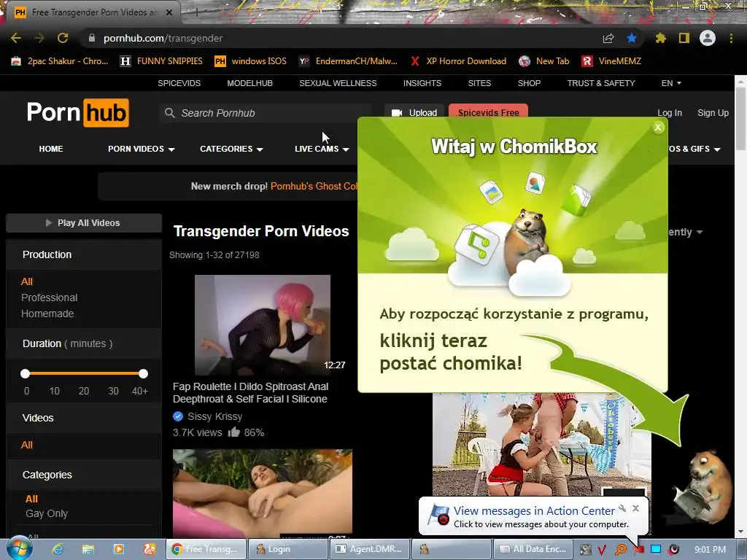Toggle the bookmark star icon
Viewport: 747px width, 560px height.
click(632, 38)
